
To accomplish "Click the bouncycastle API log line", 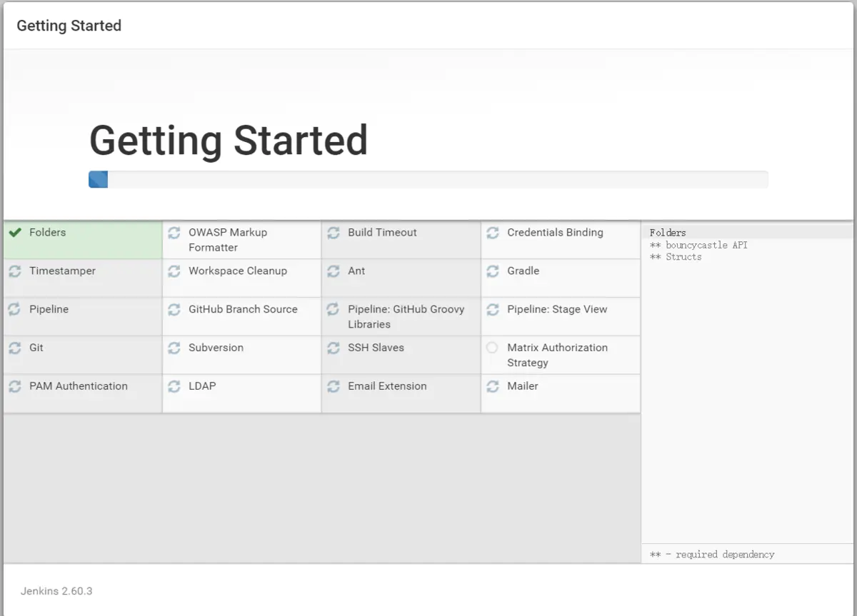I will click(x=698, y=245).
